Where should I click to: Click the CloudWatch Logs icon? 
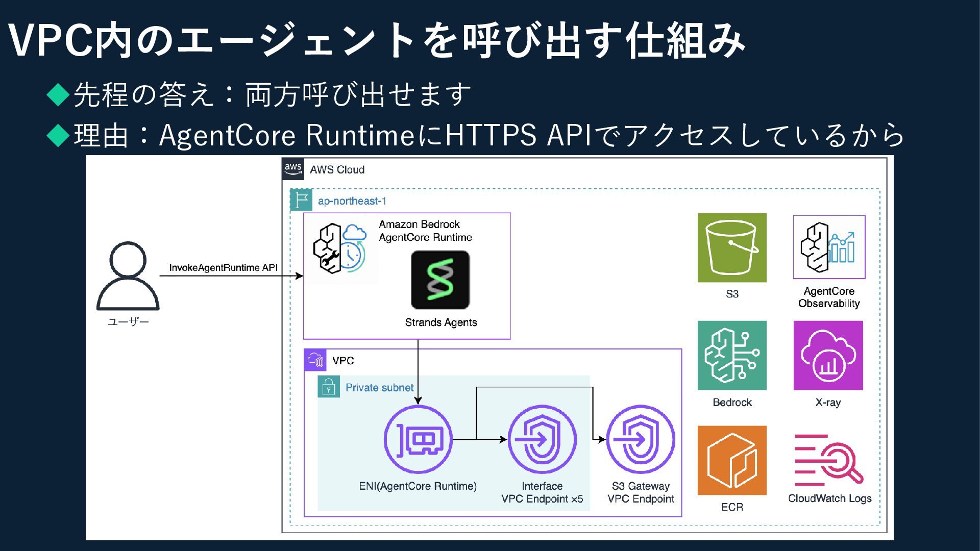tap(828, 460)
